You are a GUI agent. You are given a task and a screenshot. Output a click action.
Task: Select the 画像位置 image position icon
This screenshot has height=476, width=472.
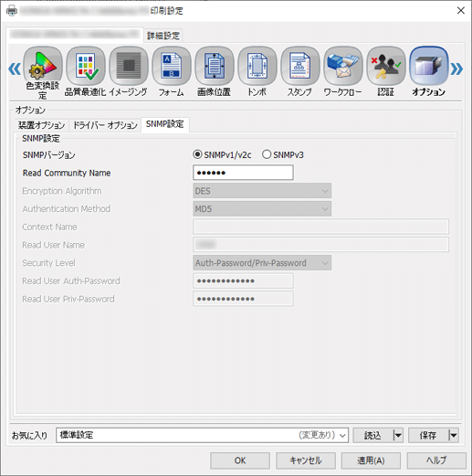(x=215, y=66)
